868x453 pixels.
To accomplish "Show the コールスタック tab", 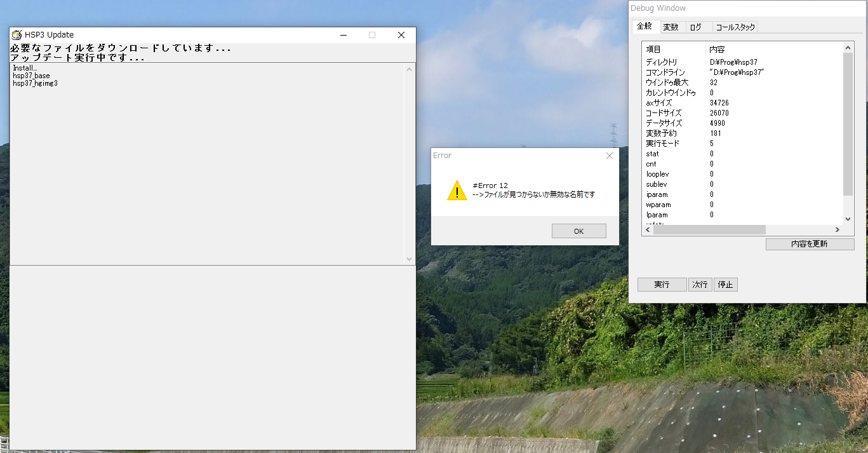I will pos(735,27).
